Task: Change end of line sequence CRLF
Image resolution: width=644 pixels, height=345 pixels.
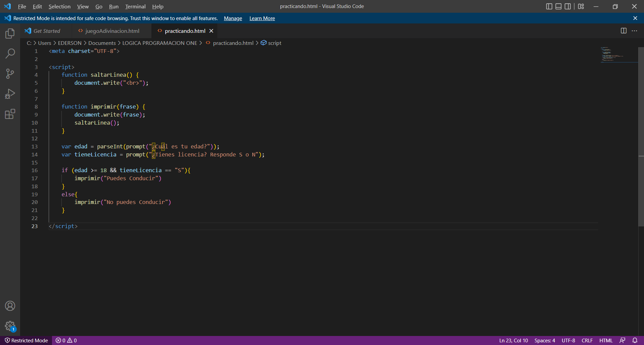Action: click(587, 340)
